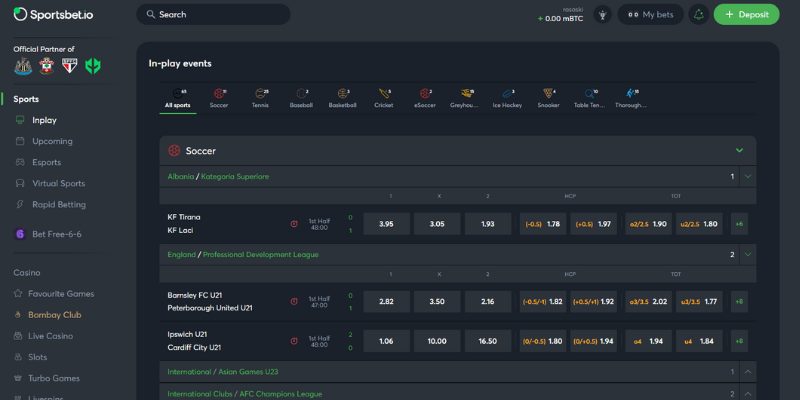Open Upcoming in the sidebar
Image resolution: width=800 pixels, height=400 pixels.
coord(52,141)
